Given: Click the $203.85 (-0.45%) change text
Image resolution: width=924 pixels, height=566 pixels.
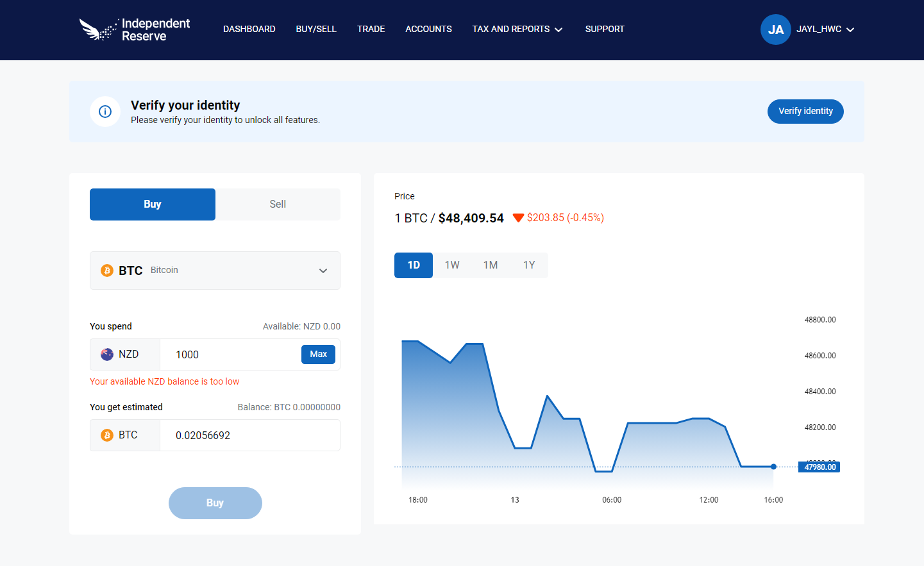Looking at the screenshot, I should tap(566, 218).
